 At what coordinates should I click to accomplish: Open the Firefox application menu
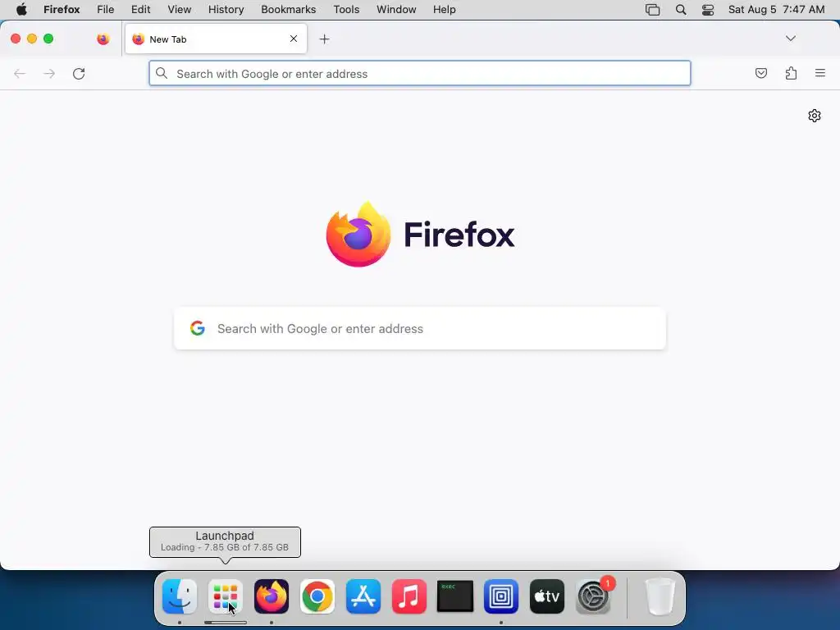(62, 10)
